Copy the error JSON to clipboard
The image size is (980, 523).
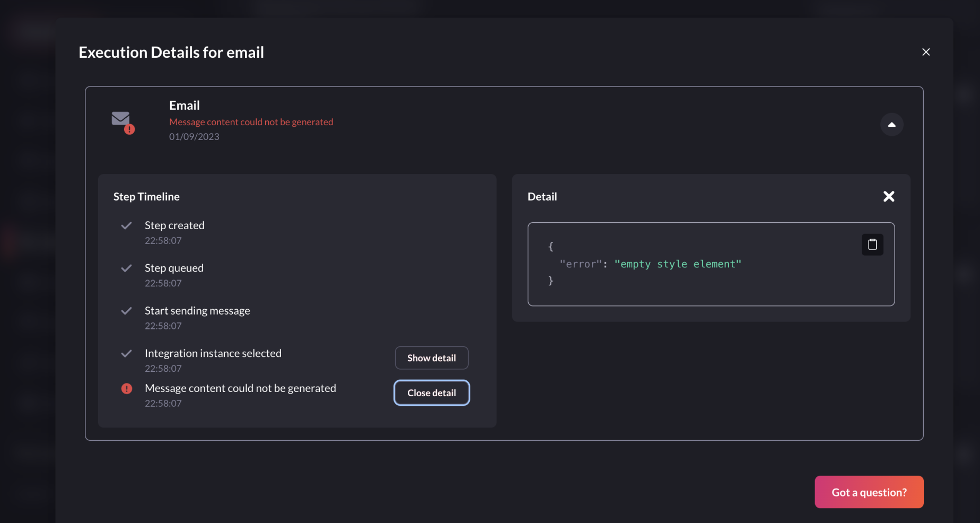click(x=872, y=244)
